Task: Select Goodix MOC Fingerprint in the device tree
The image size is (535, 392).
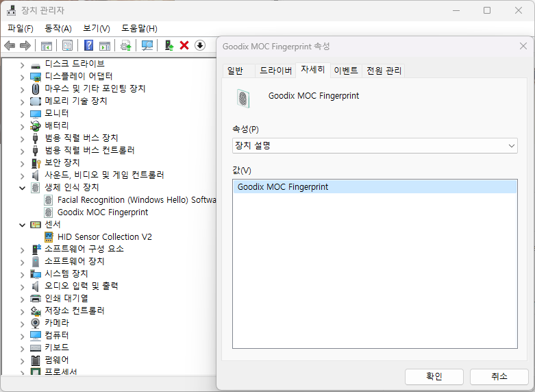Action: pyautogui.click(x=103, y=212)
